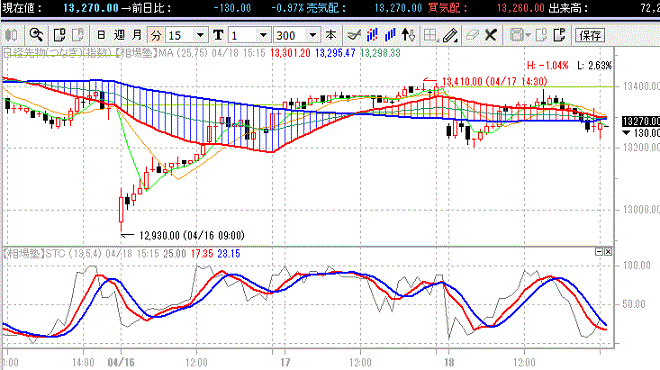Click the 13400.00 price axis label
Image resolution: width=660 pixels, height=370 pixels.
(x=641, y=86)
